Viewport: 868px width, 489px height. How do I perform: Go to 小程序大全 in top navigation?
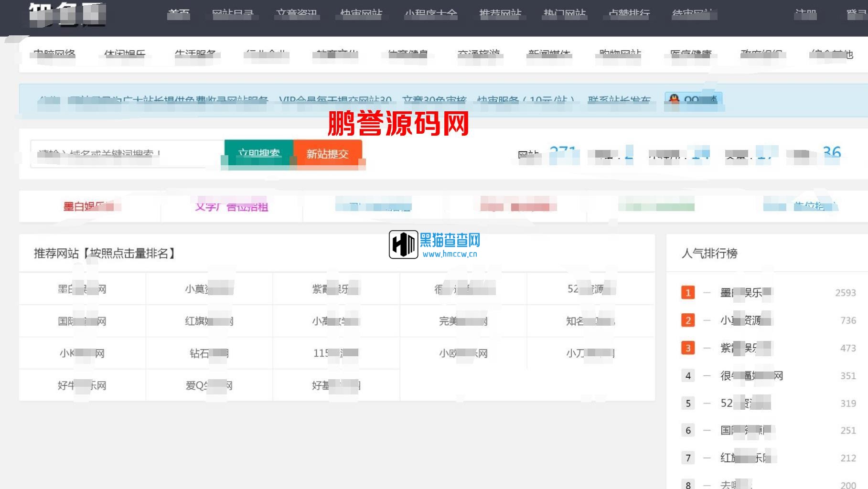[x=430, y=14]
